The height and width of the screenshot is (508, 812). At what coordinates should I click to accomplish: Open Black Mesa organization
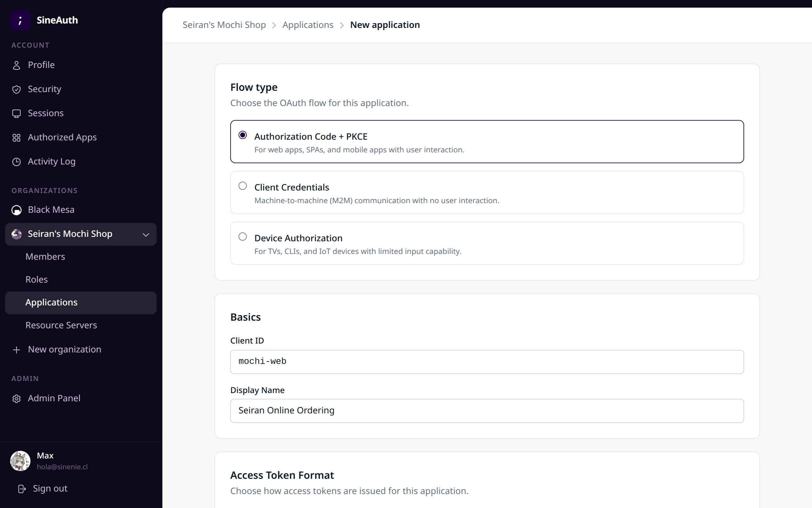[x=81, y=210]
